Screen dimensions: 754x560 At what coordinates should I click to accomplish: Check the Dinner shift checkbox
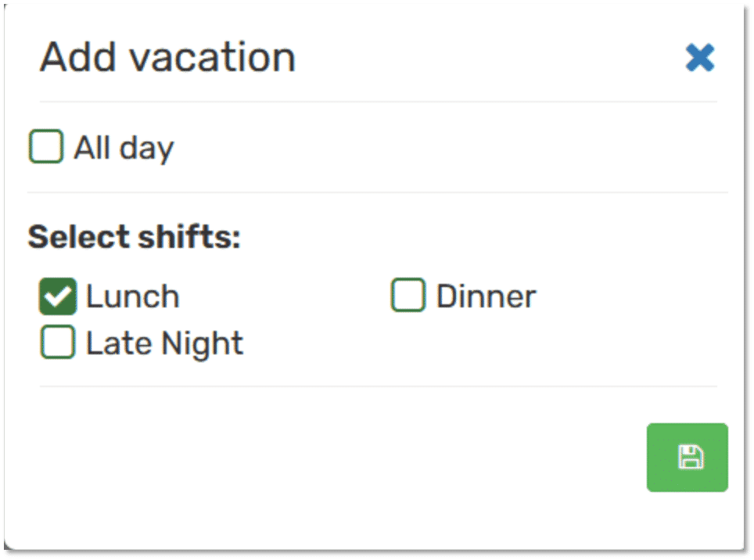[x=408, y=296]
